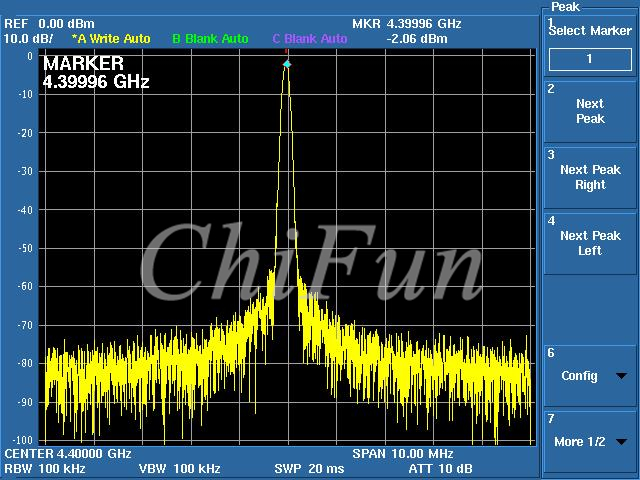Click the SWP 20 ms sweep time
Screen dimensions: 640x480
[309, 468]
